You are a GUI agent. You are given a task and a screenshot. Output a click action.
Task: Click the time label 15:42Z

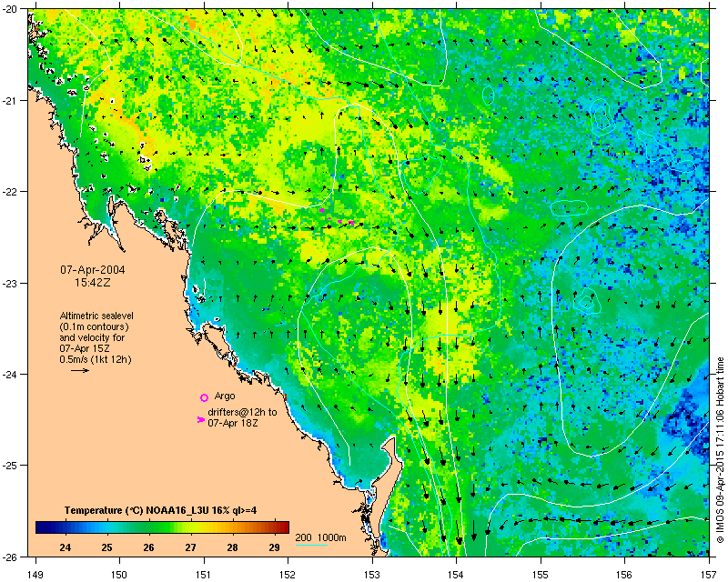tap(93, 282)
